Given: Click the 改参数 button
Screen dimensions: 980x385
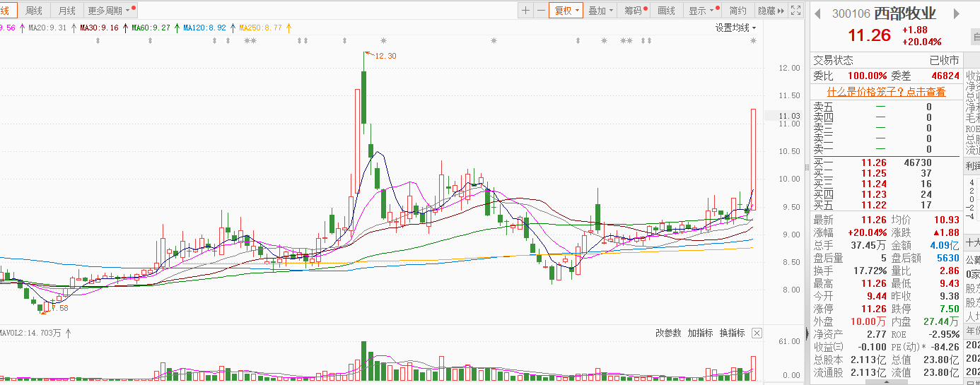Looking at the screenshot, I should [668, 333].
